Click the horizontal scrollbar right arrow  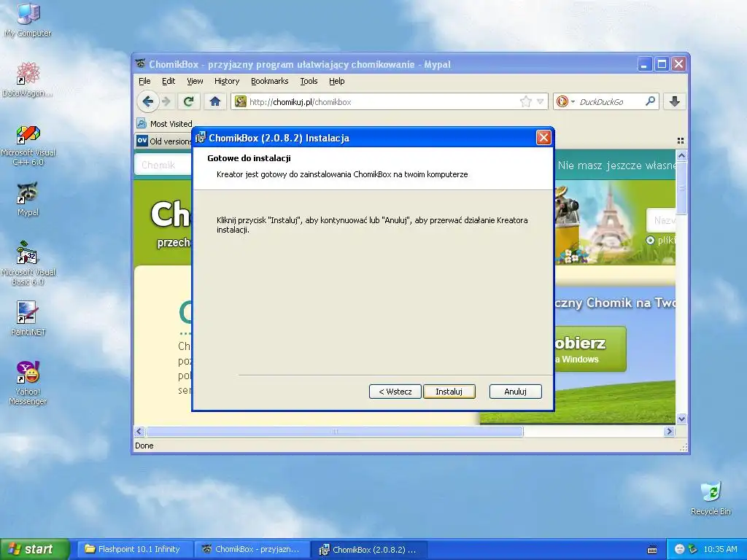[x=670, y=432]
